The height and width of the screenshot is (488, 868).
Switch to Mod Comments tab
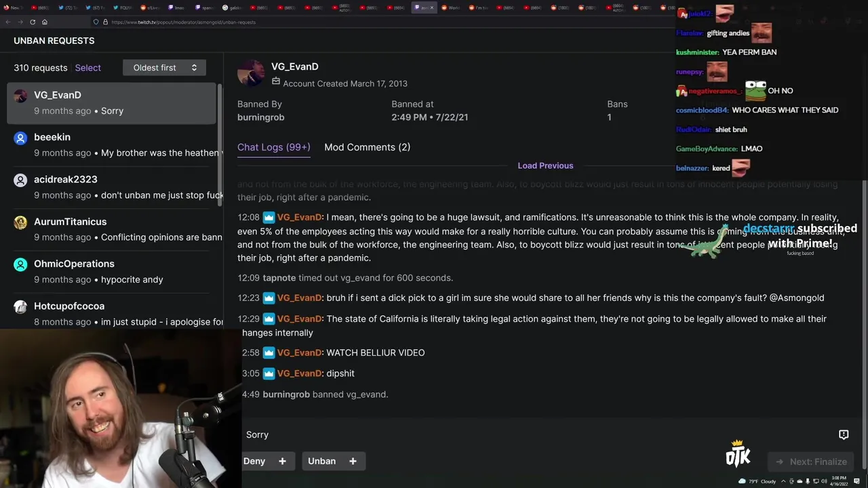(367, 147)
